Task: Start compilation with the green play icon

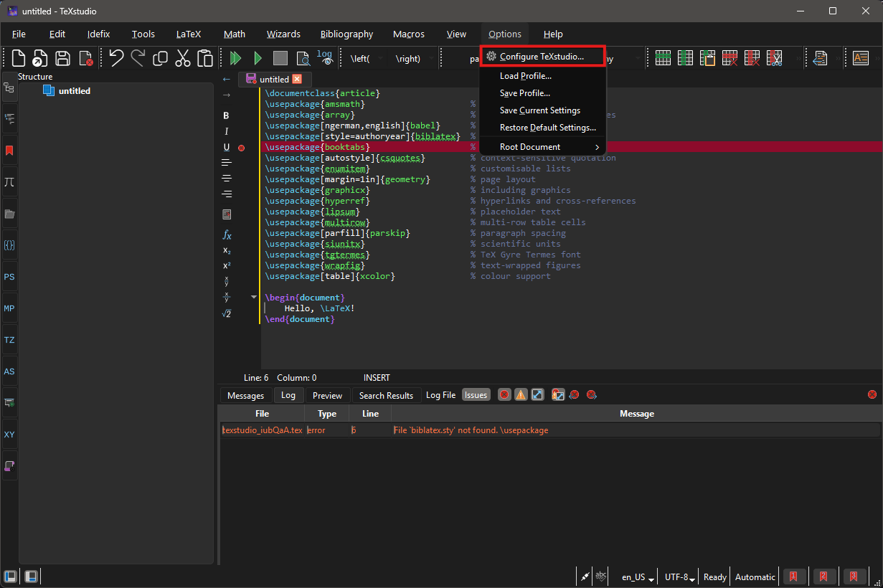Action: click(x=258, y=57)
